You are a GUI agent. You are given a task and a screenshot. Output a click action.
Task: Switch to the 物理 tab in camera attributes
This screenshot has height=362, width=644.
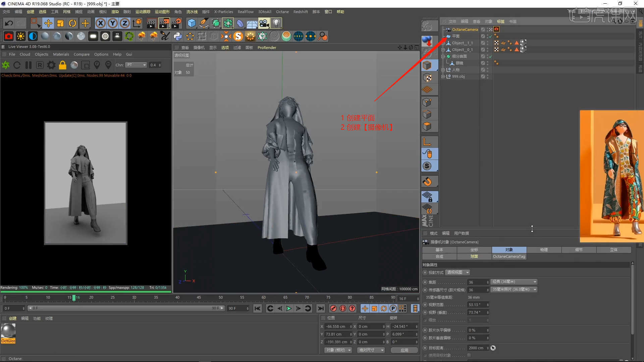pyautogui.click(x=544, y=250)
